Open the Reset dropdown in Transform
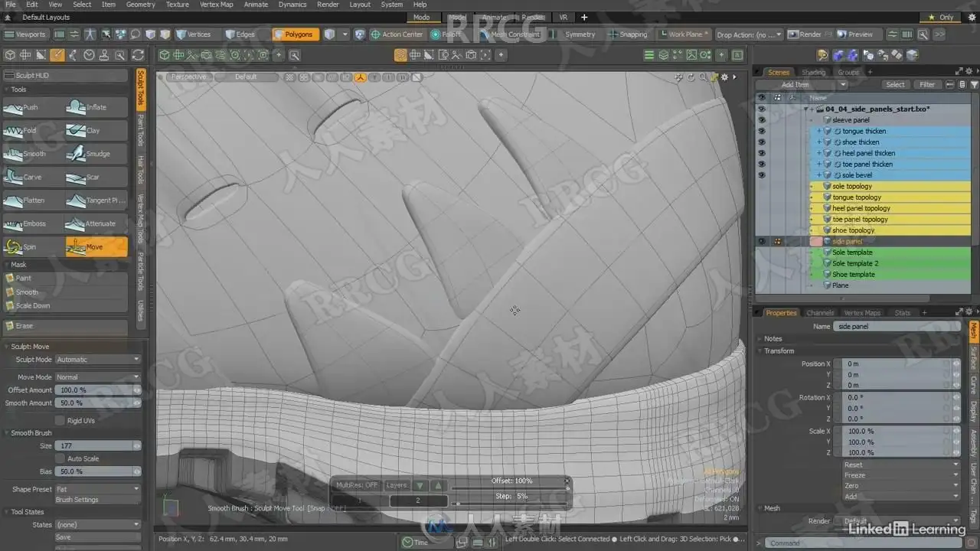This screenshot has height=551, width=980. coord(900,465)
